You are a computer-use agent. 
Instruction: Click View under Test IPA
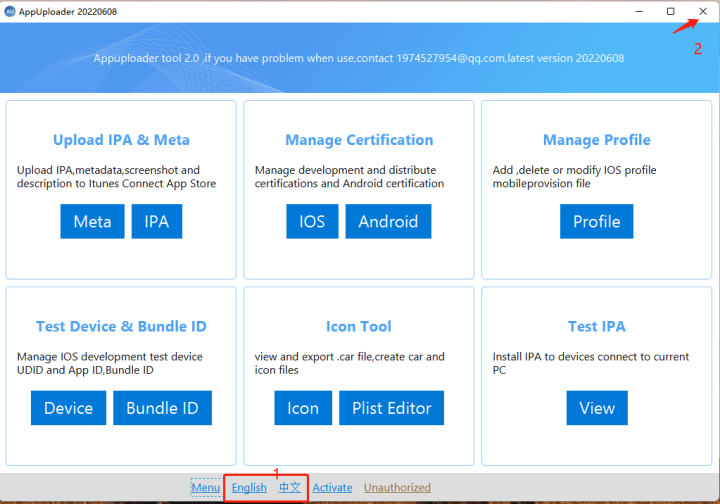coord(597,408)
